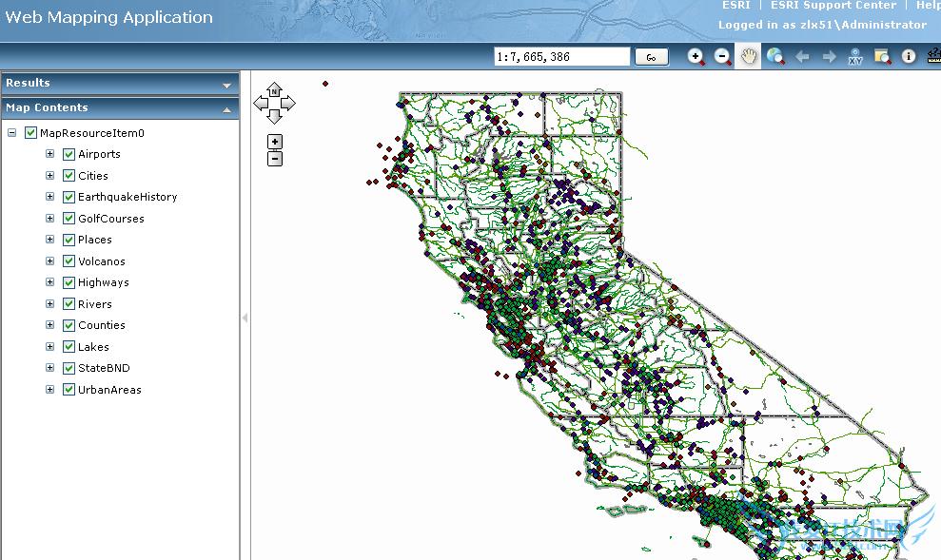Open the ESRI Support Center link
The width and height of the screenshot is (941, 560).
coord(833,5)
